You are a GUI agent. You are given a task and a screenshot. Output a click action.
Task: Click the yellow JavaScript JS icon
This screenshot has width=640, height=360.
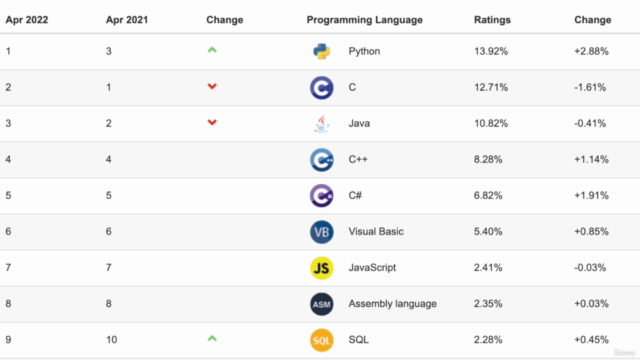pos(322,268)
